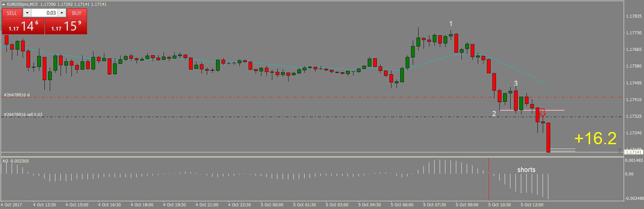This screenshot has width=644, height=209.
Task: Click the 5 Oct 06:00 time axis label
Action: (x=402, y=205)
